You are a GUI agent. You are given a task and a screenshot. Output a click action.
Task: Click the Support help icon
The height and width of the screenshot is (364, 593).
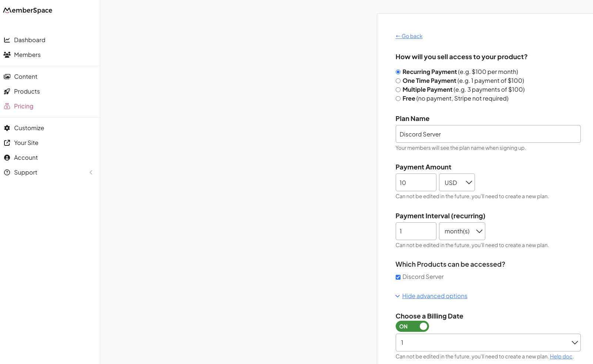[x=7, y=172]
